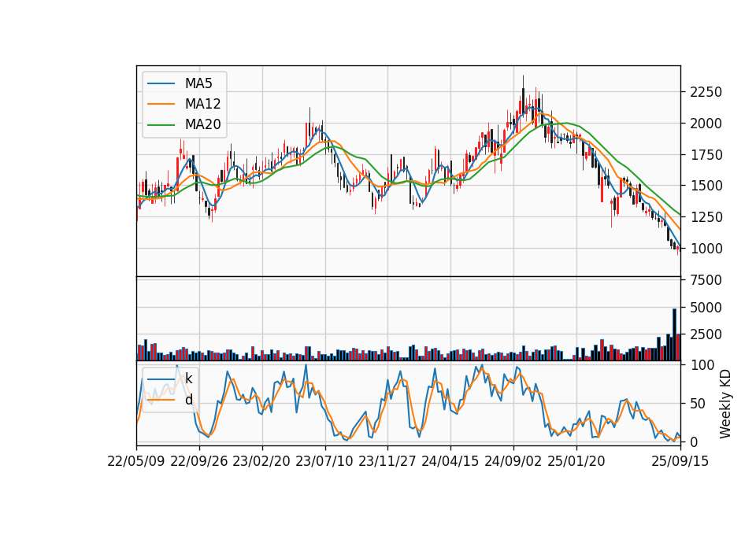Viewport: 756px width, 543px height.
Task: Select the 5000 volume axis tick label
Action: 706,308
